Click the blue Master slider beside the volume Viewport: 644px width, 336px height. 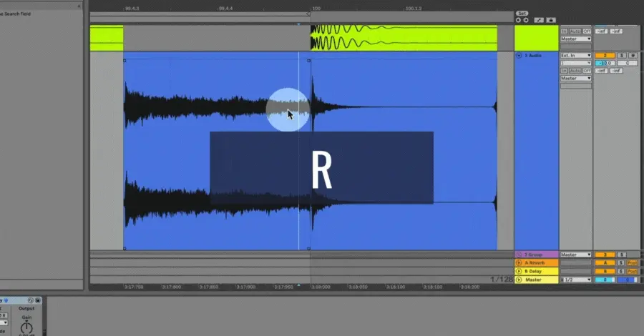[x=627, y=280]
